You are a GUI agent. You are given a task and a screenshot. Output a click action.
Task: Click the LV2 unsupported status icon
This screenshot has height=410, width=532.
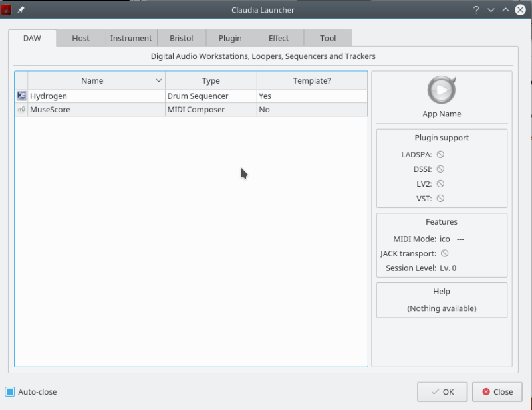(440, 184)
